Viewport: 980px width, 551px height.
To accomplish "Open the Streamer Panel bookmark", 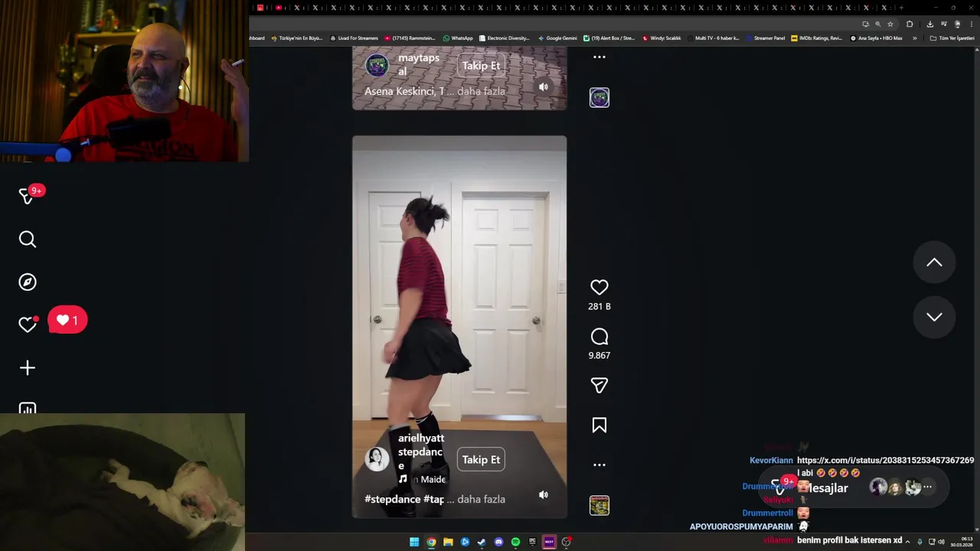I will [x=766, y=38].
